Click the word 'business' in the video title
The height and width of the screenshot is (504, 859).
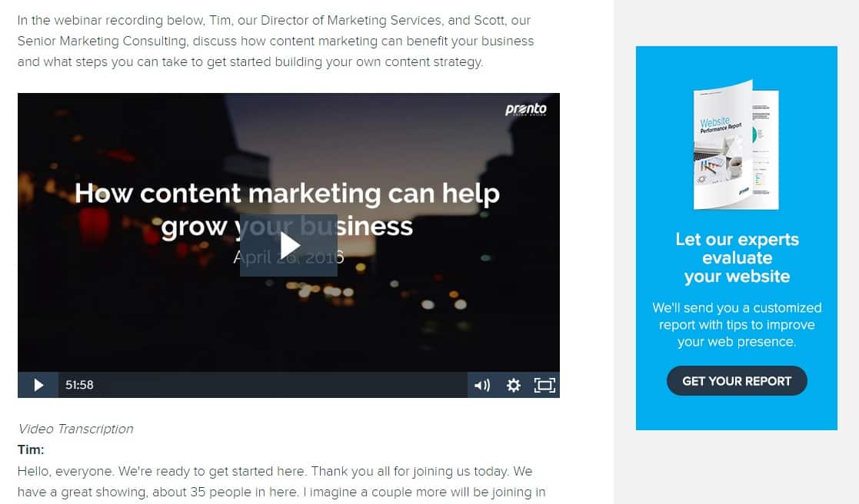click(356, 226)
